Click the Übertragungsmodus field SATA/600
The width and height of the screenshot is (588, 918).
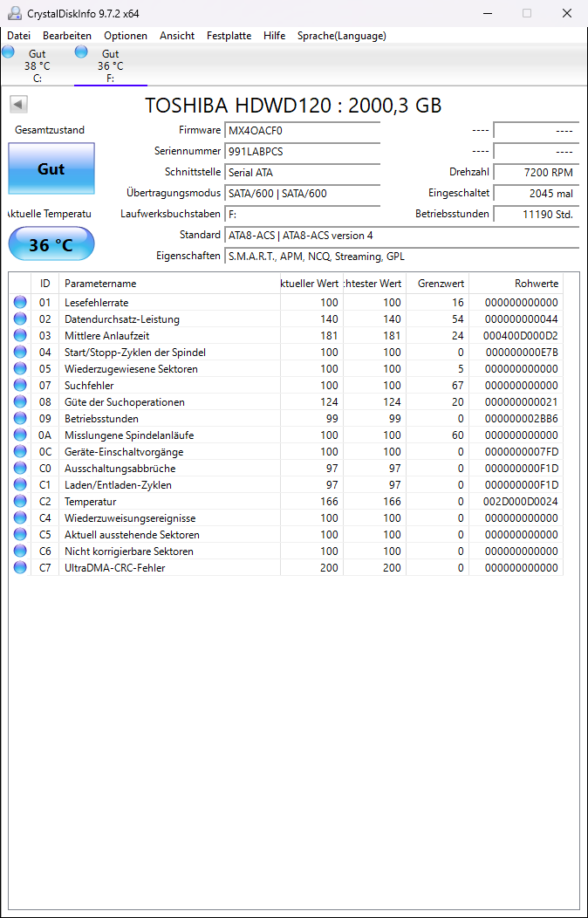tap(302, 193)
